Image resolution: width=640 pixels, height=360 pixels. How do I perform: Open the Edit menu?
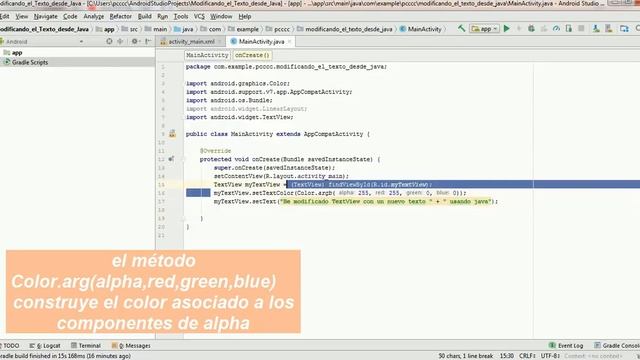[4, 16]
